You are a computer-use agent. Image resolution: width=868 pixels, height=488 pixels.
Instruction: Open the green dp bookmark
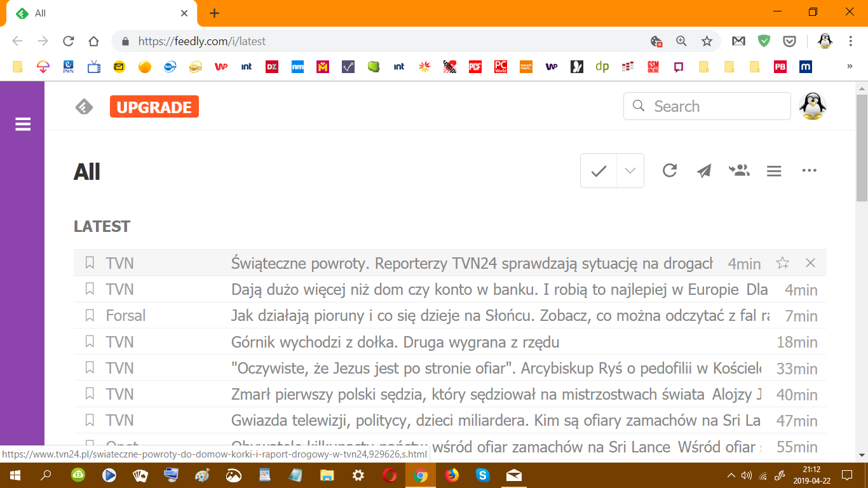[x=602, y=66]
